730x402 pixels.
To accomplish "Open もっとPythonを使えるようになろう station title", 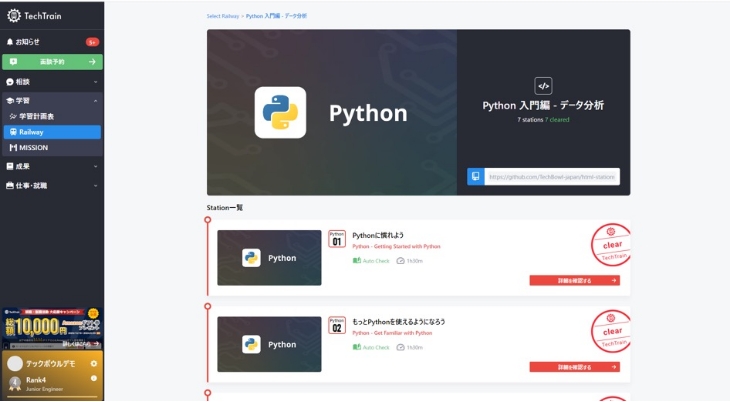I will tap(399, 322).
